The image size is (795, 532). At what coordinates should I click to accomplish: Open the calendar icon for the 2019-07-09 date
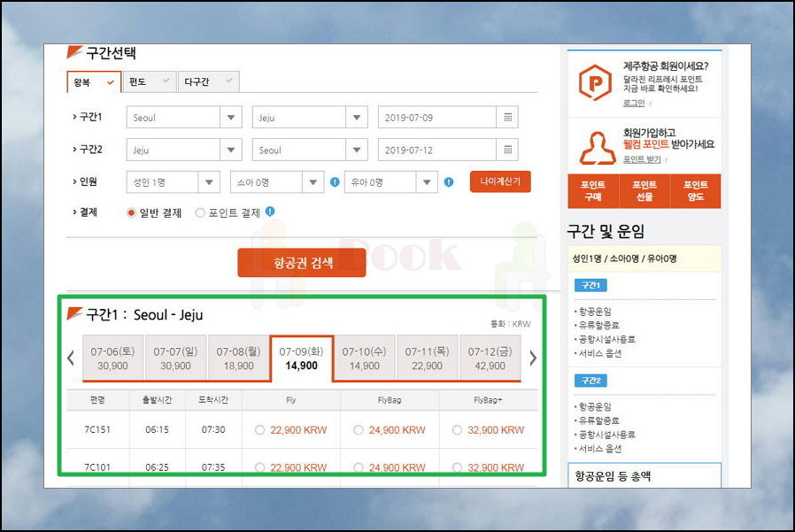point(507,118)
